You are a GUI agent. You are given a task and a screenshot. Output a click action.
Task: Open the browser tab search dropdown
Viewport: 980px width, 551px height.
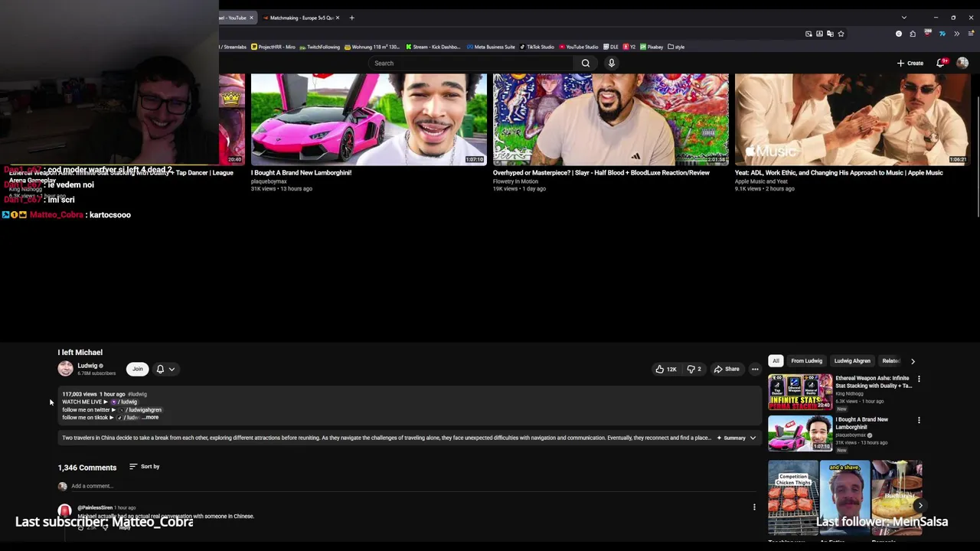tap(903, 18)
